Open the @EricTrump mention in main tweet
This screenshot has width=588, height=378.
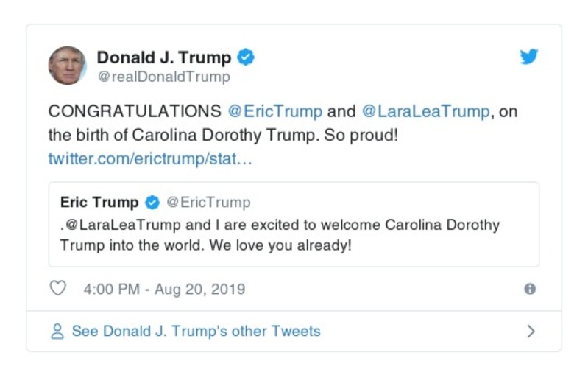click(x=274, y=112)
